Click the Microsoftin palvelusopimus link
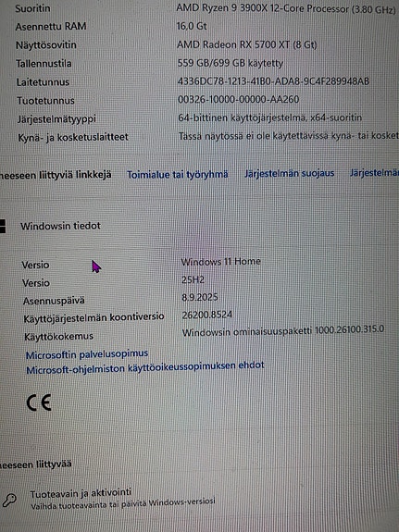 (87, 354)
